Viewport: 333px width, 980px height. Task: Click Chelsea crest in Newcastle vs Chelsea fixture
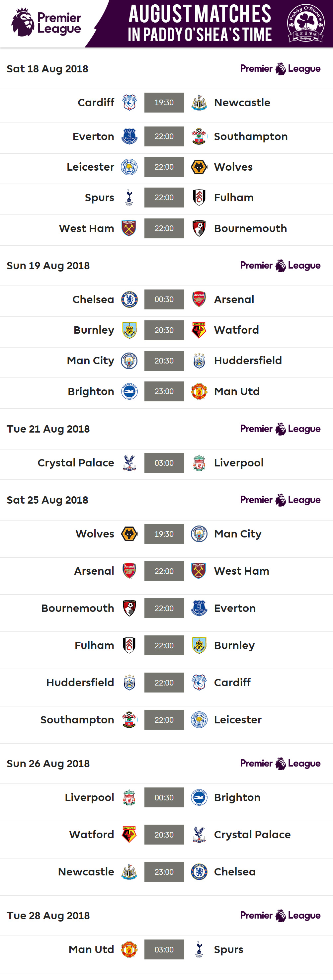[x=199, y=871]
